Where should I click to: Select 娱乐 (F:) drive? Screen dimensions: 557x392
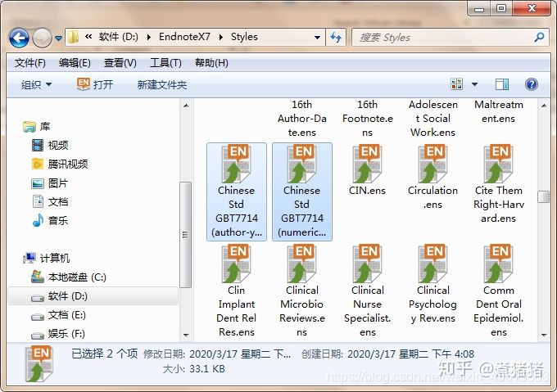click(x=58, y=334)
